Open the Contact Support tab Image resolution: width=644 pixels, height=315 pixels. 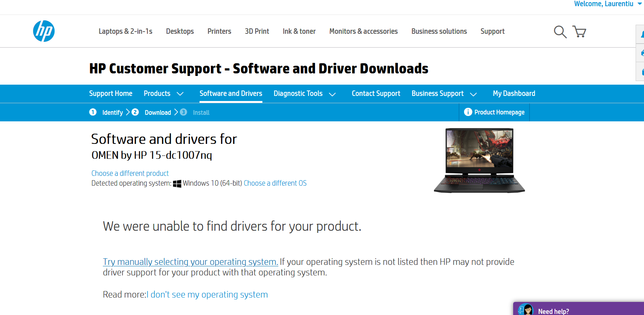[x=376, y=93]
